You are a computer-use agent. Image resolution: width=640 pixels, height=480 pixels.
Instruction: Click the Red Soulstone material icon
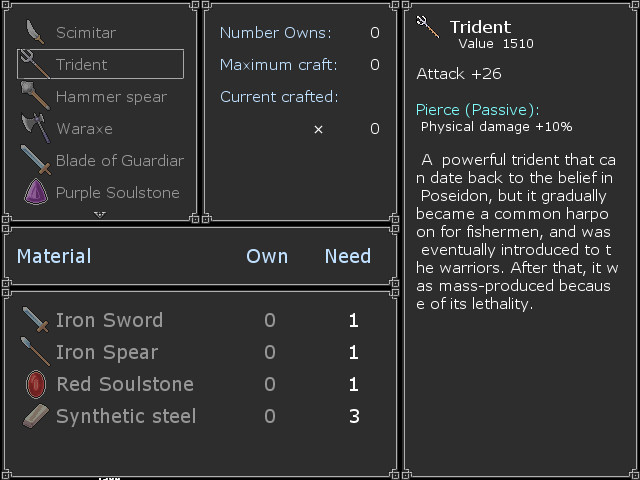[35, 384]
